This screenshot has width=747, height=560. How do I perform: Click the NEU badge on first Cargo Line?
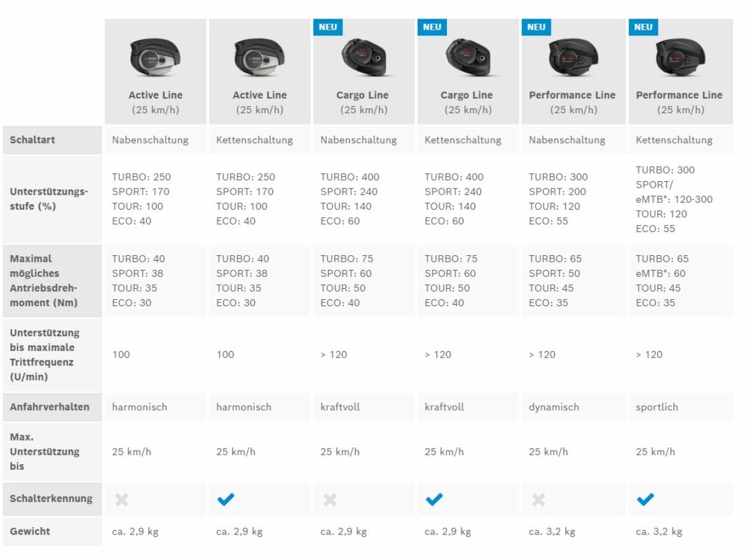327,27
